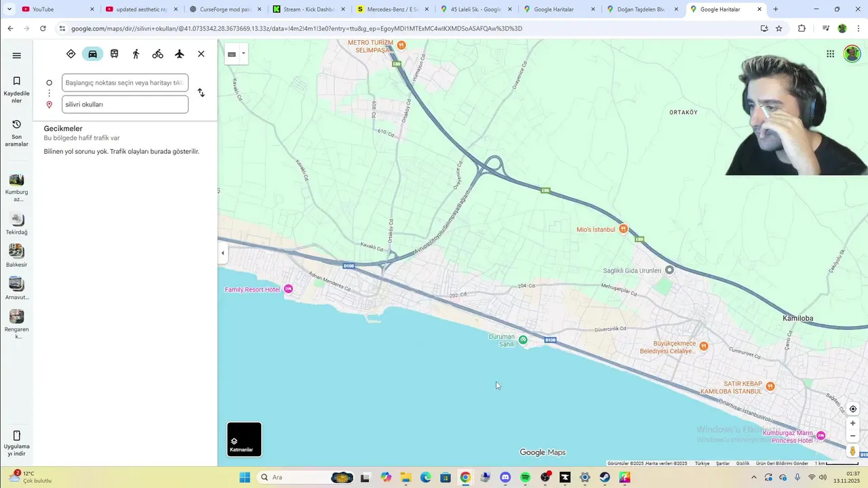Bookmark this page with star
Screen dimensions: 868x488
(x=779, y=28)
